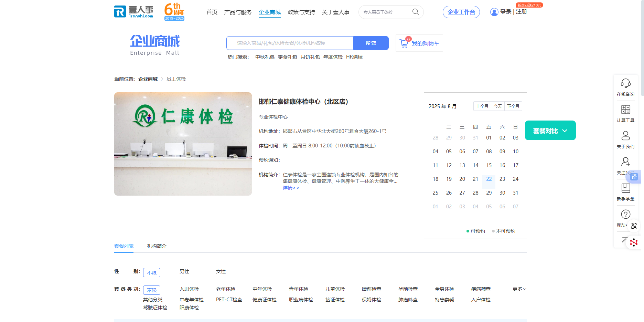This screenshot has width=644, height=322.
Task: Open 计算工具 calculator icon
Action: pos(625,110)
